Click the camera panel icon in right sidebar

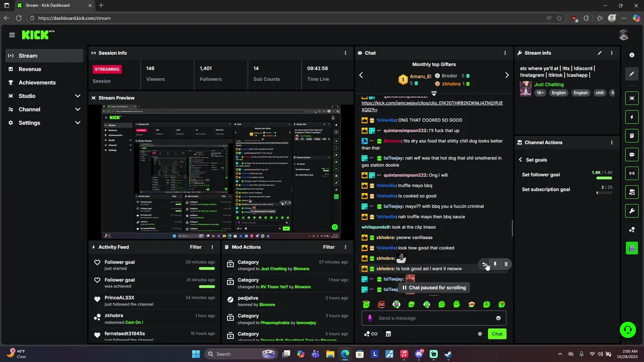click(x=632, y=192)
